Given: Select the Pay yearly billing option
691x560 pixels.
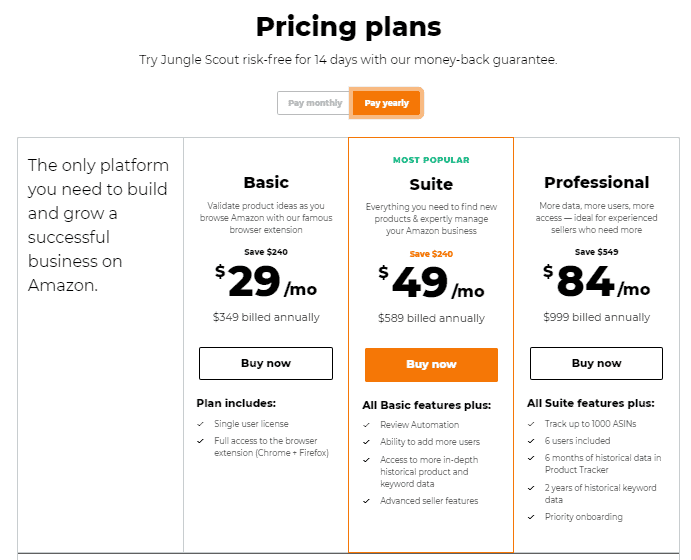Looking at the screenshot, I should coord(386,103).
